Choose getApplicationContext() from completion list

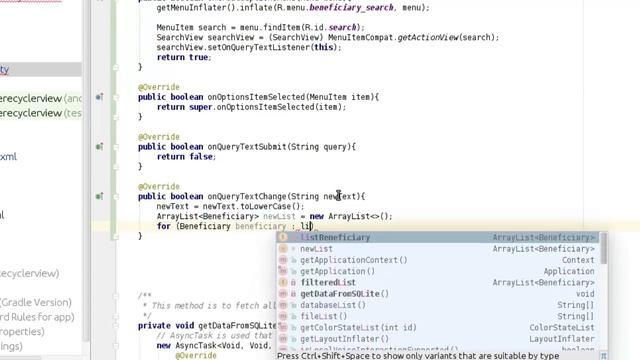click(438, 260)
